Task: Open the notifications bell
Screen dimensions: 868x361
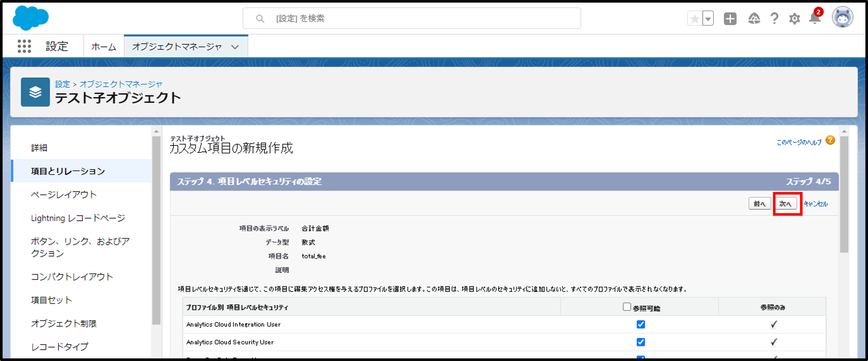Action: coord(814,19)
